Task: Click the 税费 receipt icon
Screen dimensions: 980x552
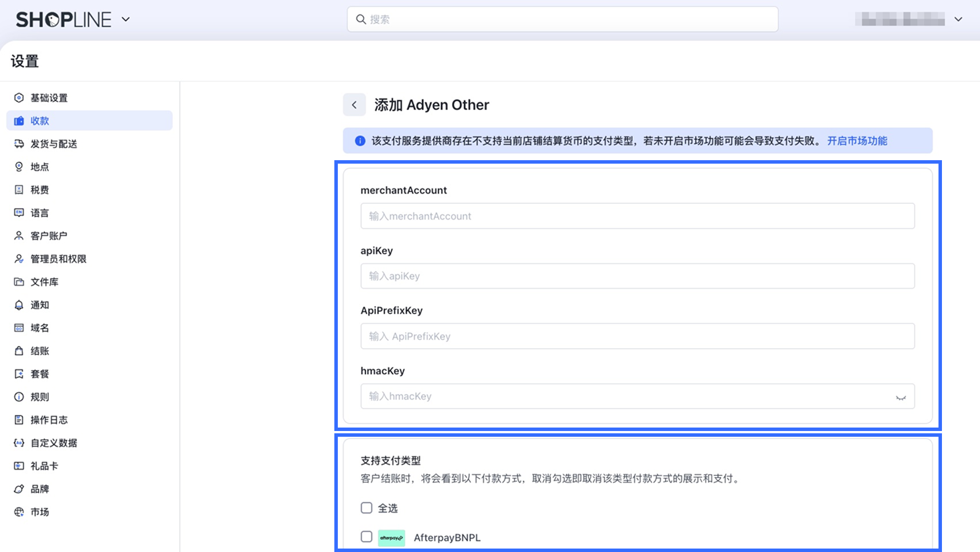Action: pyautogui.click(x=19, y=190)
